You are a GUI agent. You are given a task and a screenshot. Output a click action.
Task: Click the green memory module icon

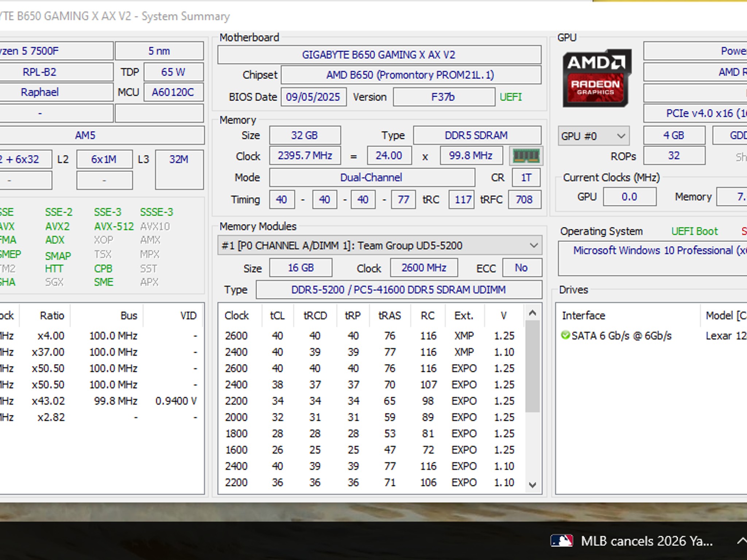pos(526,156)
